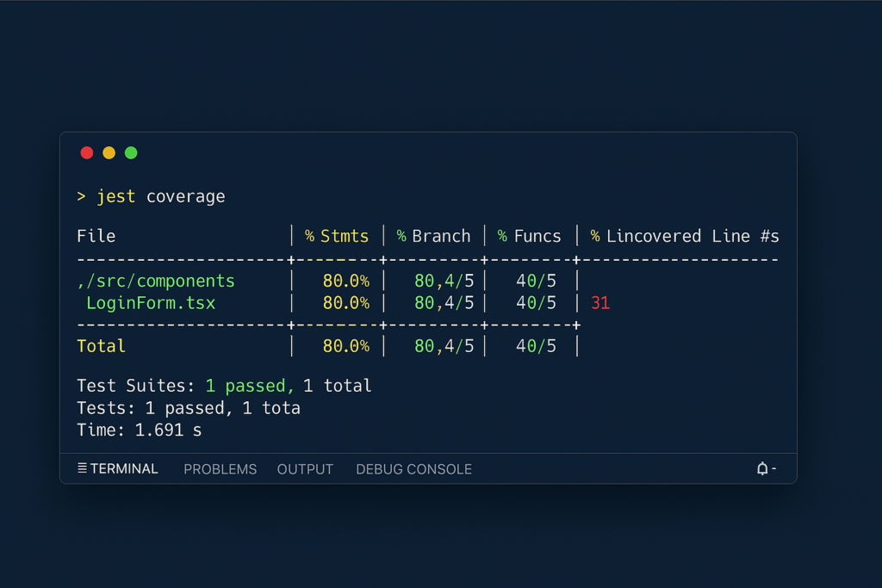Click the ./src/components directory path
The image size is (882, 588).
[156, 282]
